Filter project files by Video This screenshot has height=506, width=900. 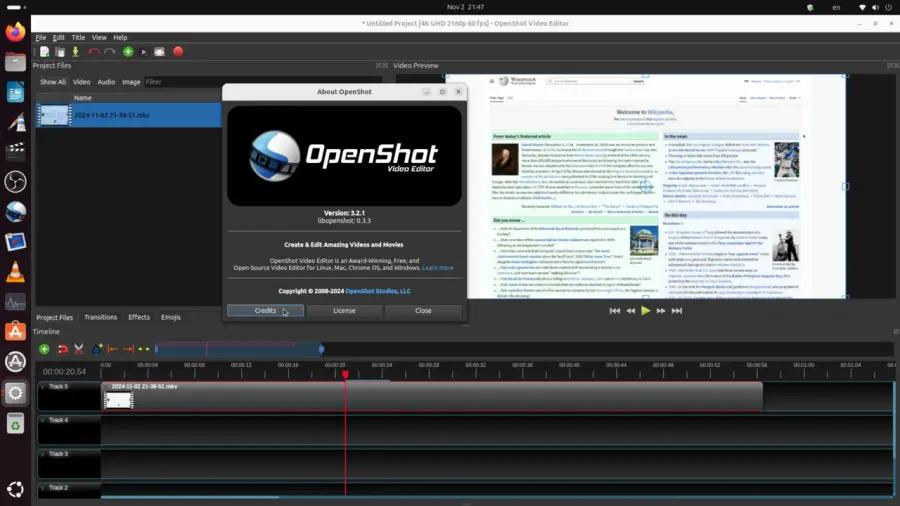(82, 82)
